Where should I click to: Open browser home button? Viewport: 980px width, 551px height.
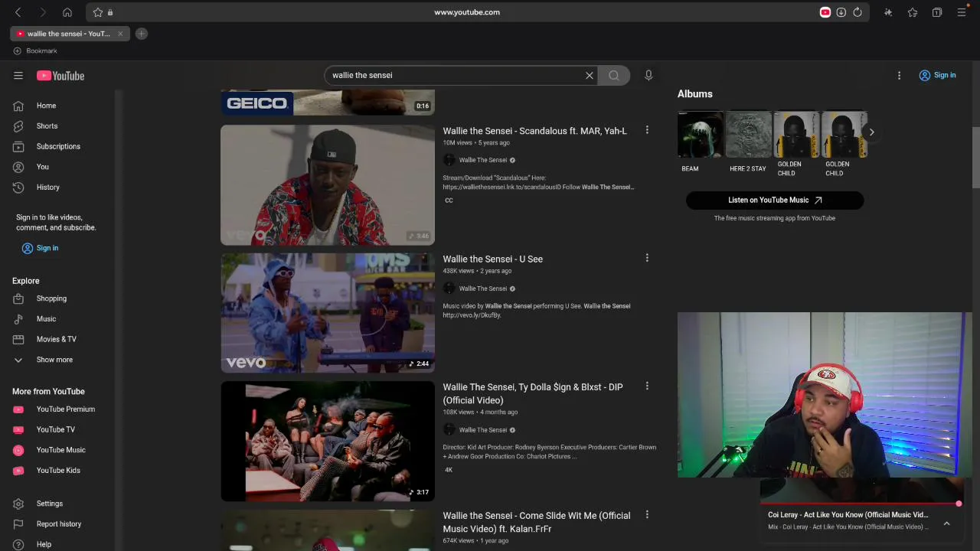pyautogui.click(x=67, y=12)
